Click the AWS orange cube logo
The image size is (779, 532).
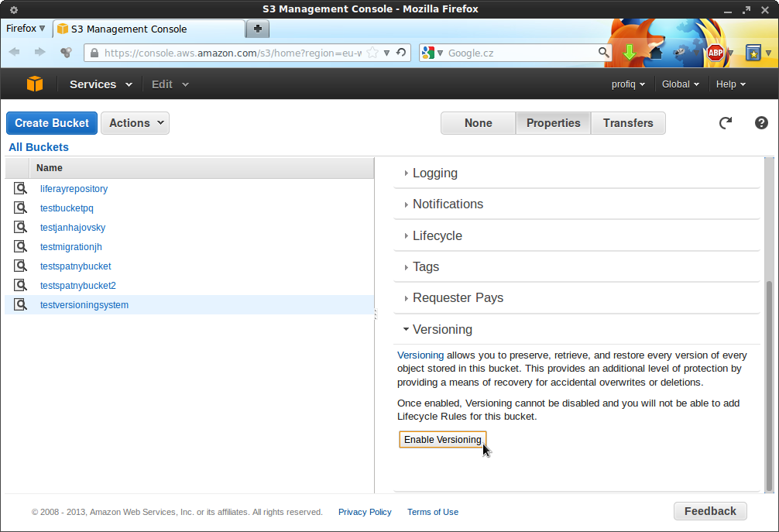pos(35,84)
